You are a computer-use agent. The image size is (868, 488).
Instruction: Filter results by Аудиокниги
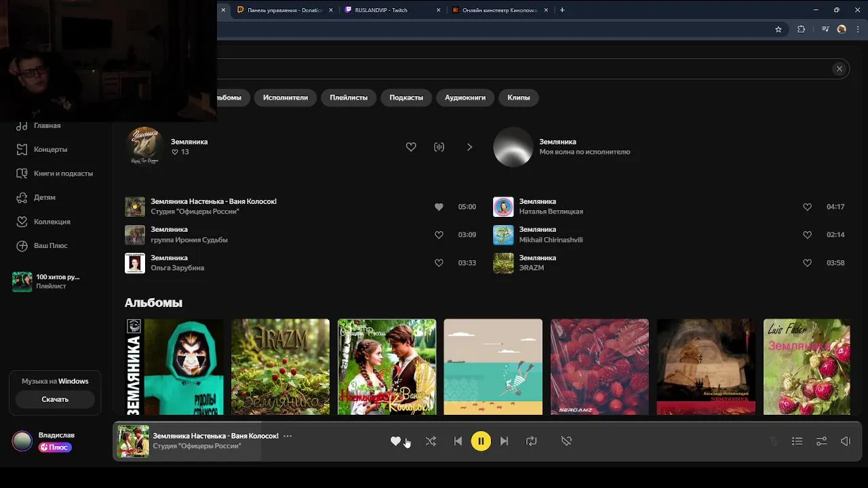coord(465,98)
